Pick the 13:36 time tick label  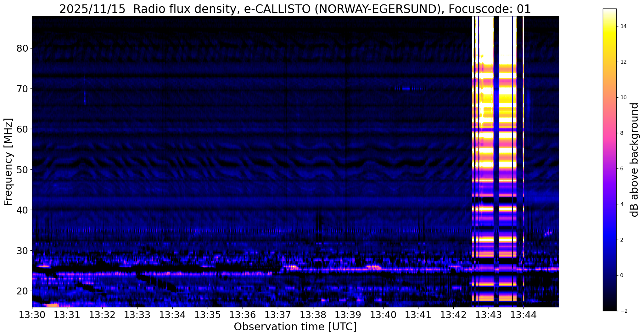tap(243, 315)
